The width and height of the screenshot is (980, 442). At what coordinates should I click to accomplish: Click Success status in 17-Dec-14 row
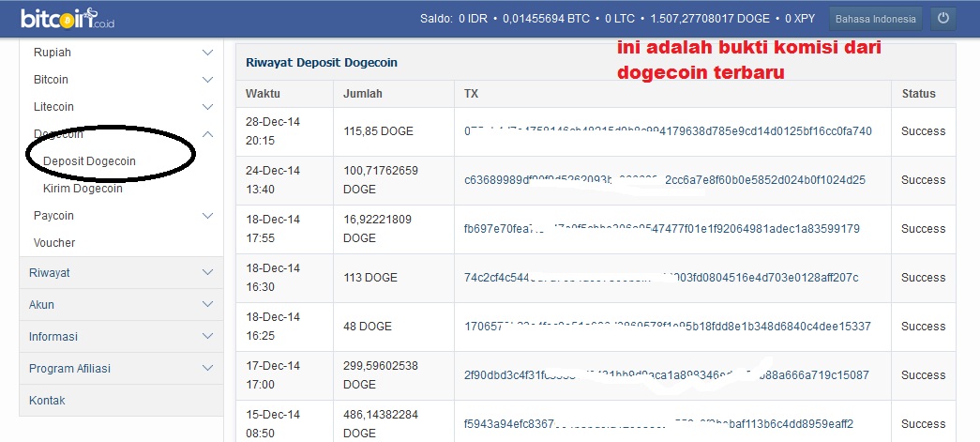pos(923,375)
